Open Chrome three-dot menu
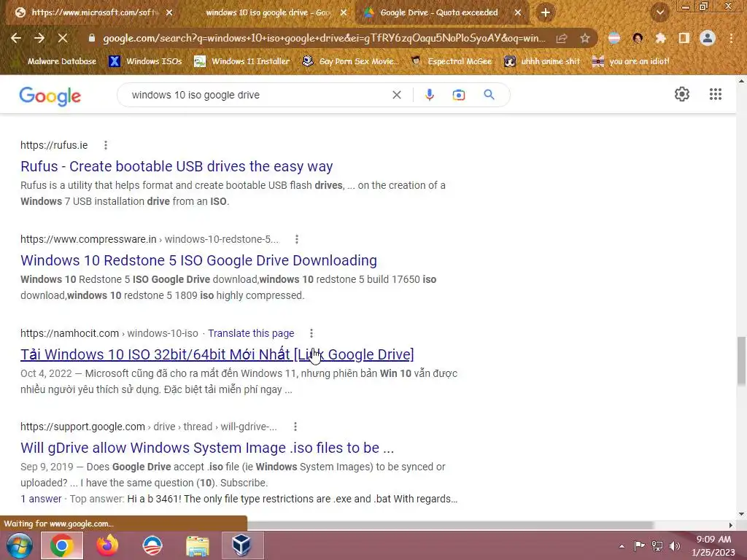This screenshot has height=560, width=747. [x=731, y=38]
